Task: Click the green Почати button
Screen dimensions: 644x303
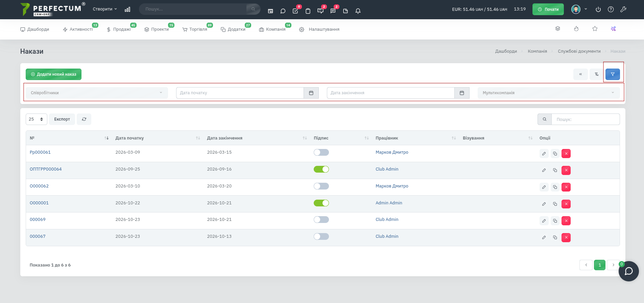Action: (x=548, y=9)
